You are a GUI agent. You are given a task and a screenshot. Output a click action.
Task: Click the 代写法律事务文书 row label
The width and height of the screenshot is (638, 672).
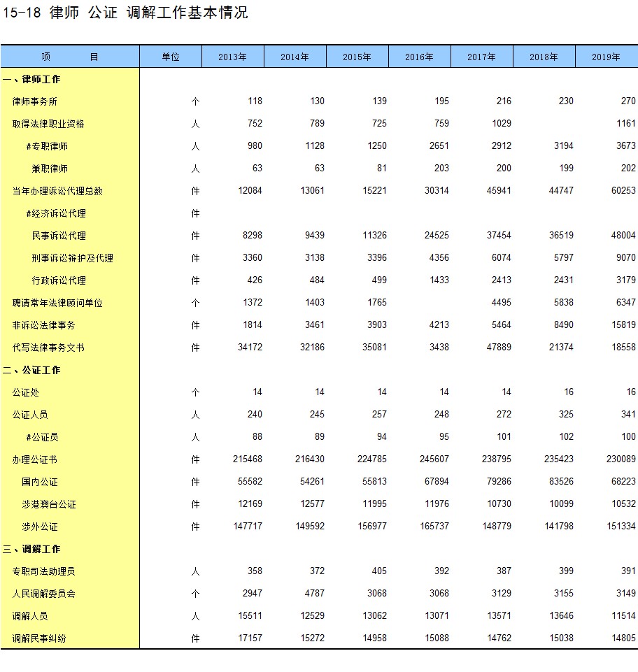point(48,348)
